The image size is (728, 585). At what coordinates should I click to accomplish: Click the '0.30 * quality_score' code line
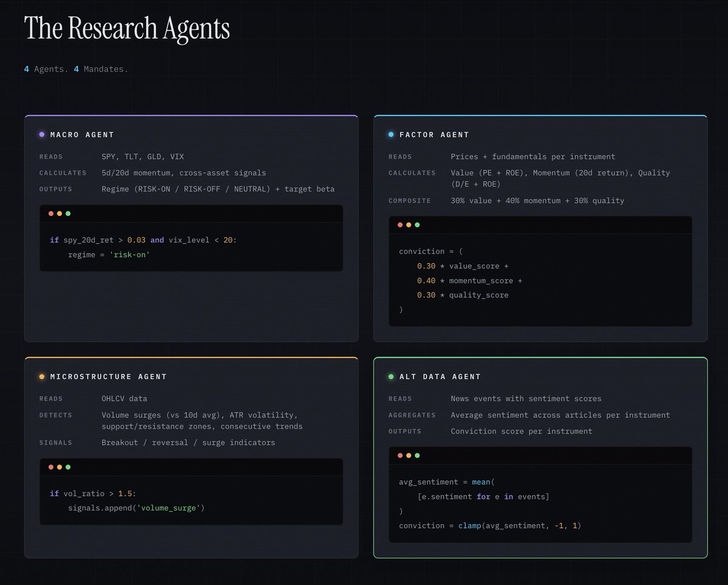(x=463, y=295)
